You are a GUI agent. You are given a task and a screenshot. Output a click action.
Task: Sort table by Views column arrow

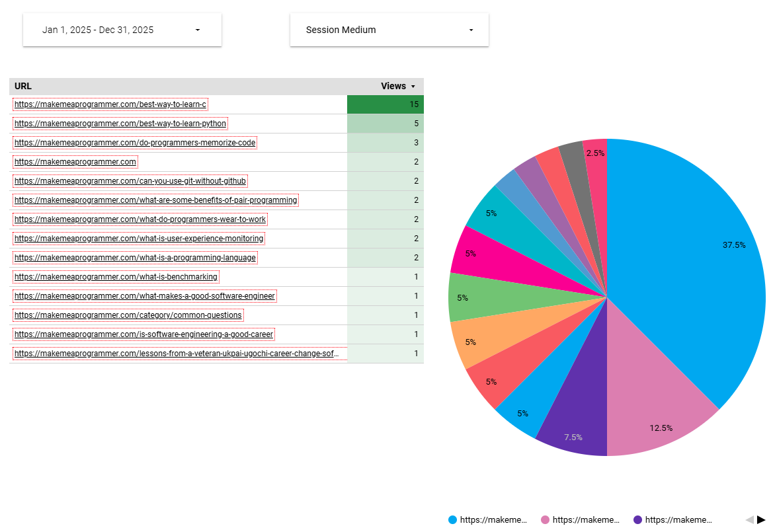(x=413, y=87)
